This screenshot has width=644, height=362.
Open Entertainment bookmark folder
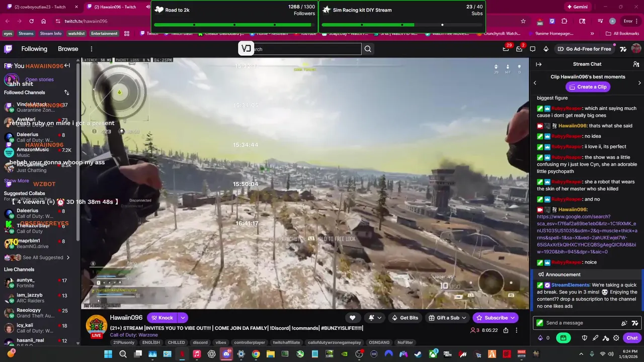[x=104, y=34]
